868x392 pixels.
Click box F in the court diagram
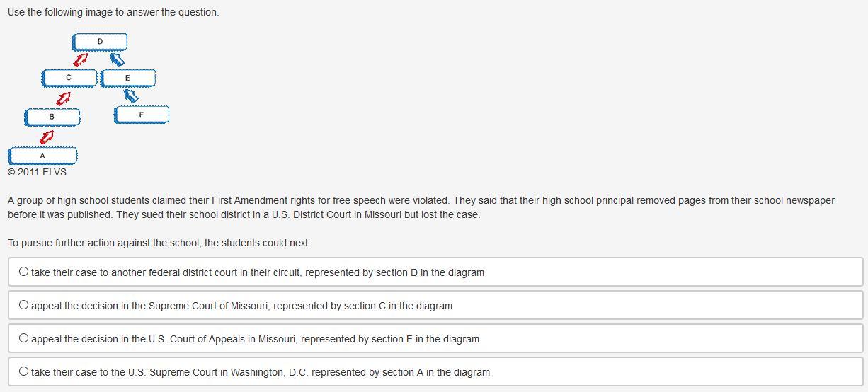click(142, 115)
